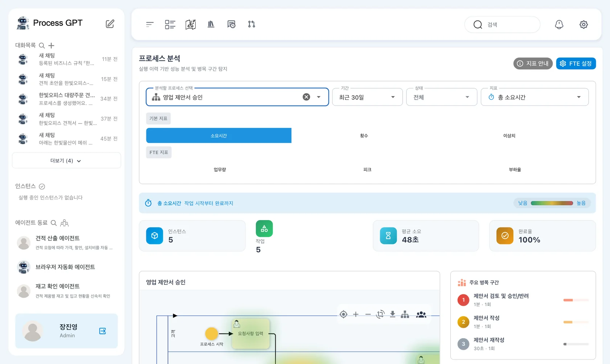Log out using the exit icon next to 장진영
The width and height of the screenshot is (610, 364).
click(103, 331)
